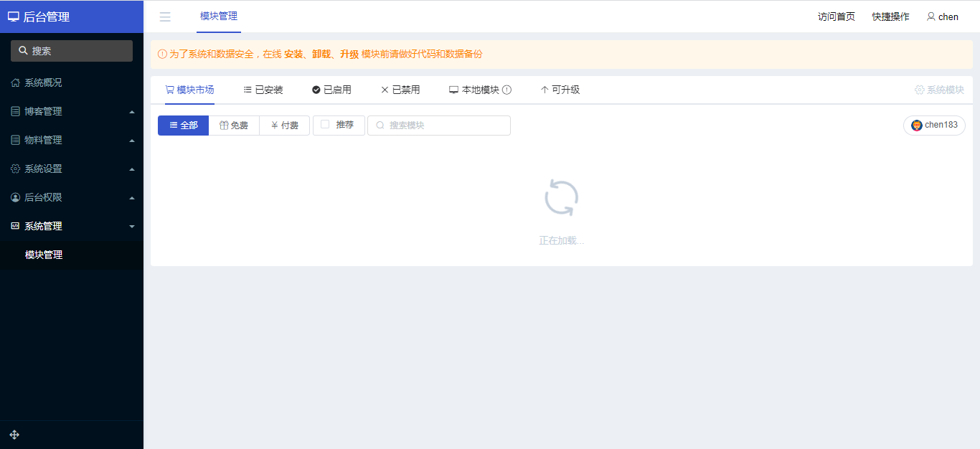Select the 免费 filter option
The width and height of the screenshot is (980, 449).
pos(234,126)
